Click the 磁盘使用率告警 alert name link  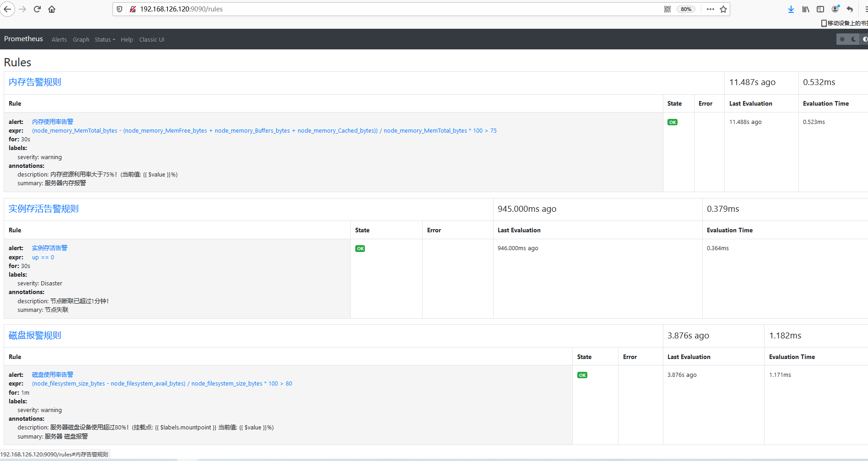(x=53, y=375)
